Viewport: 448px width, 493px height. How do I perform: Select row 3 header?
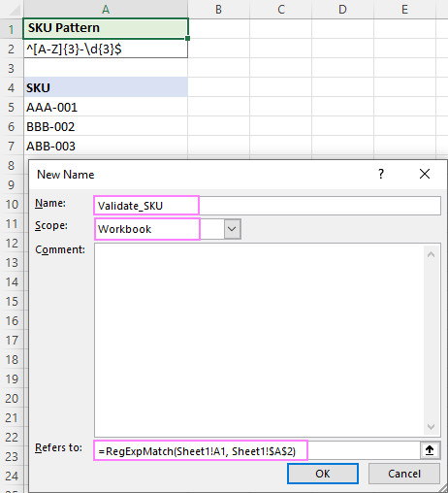(12, 68)
